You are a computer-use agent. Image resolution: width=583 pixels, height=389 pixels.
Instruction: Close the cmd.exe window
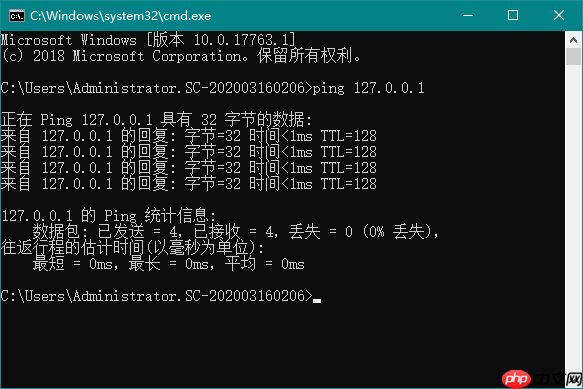click(559, 15)
